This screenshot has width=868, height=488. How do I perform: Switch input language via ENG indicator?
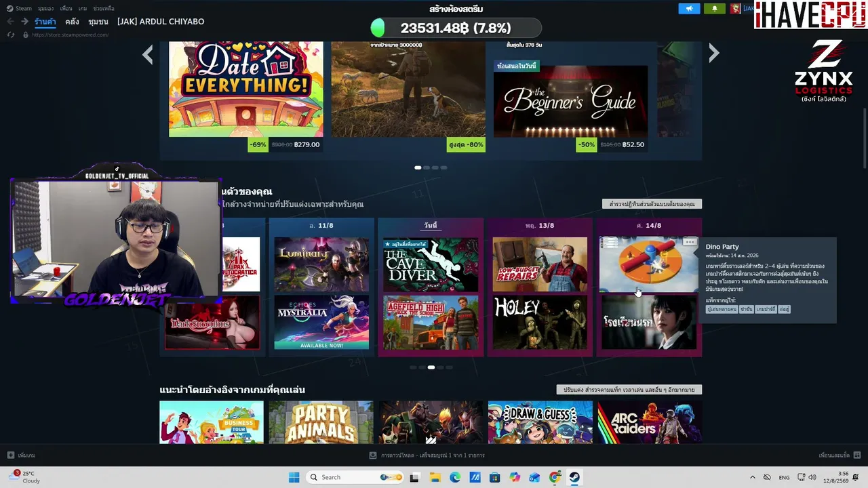[784, 477]
